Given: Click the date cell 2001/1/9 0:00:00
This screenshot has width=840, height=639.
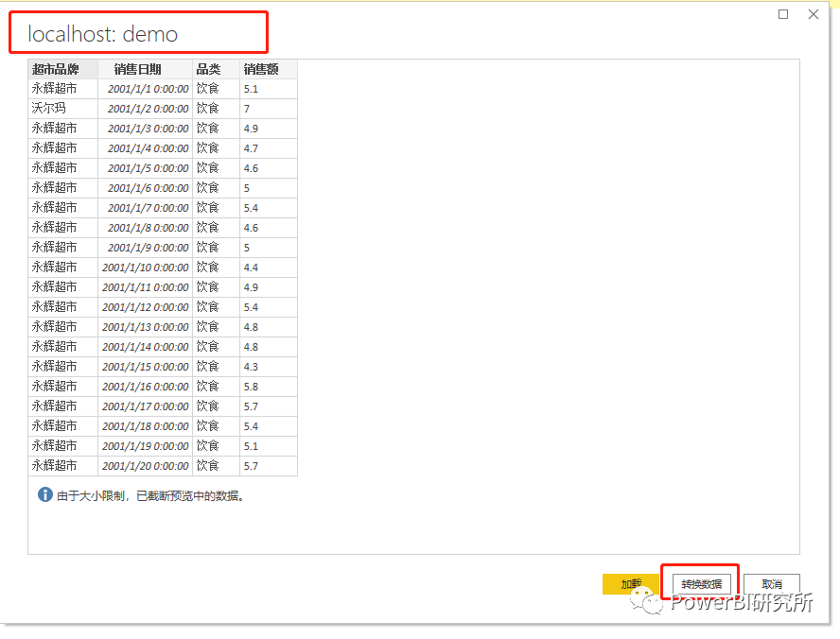Looking at the screenshot, I should [145, 248].
